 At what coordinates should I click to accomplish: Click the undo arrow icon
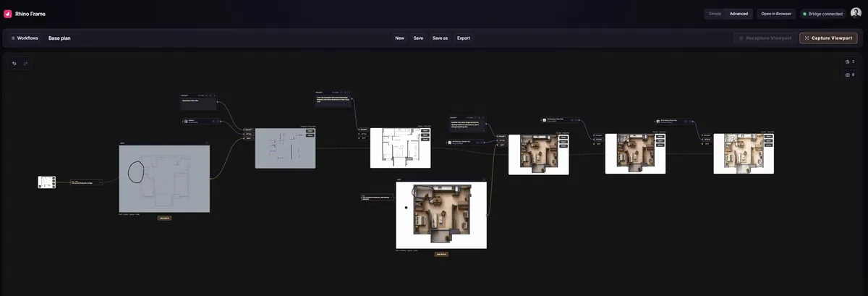(14, 64)
